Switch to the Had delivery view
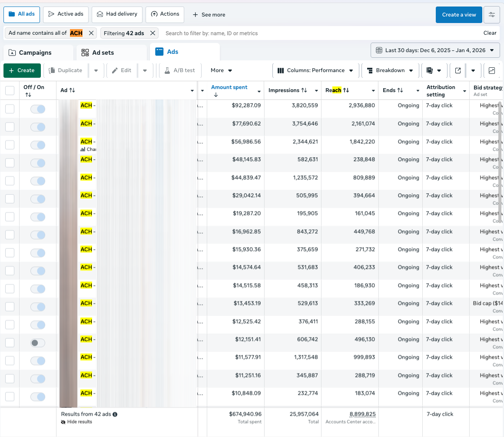This screenshot has width=504, height=437. tap(117, 14)
